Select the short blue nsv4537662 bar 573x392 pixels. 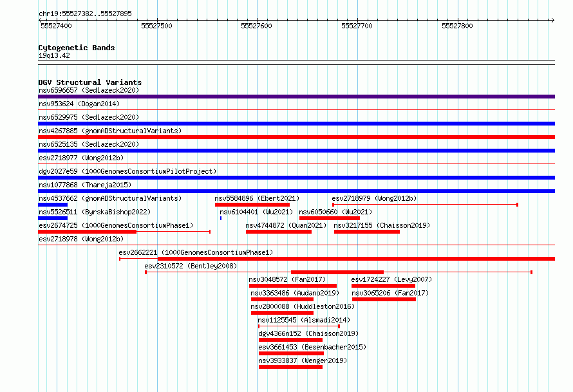tap(53, 205)
